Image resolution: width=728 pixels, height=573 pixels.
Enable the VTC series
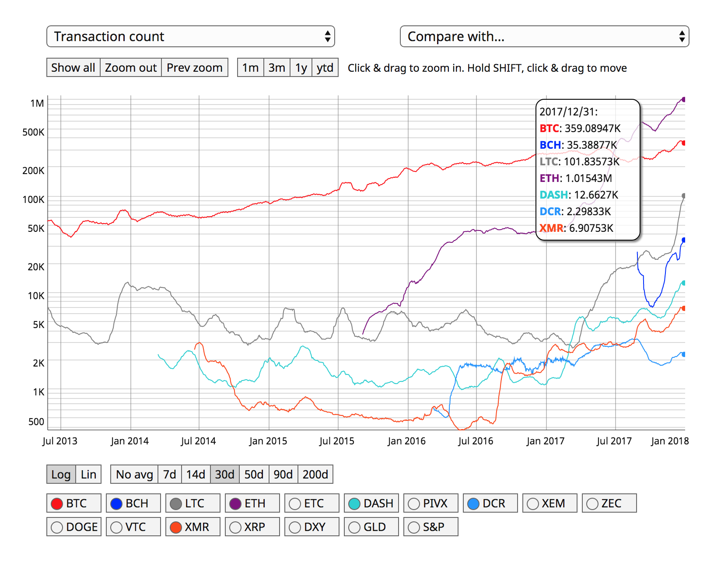pyautogui.click(x=133, y=527)
